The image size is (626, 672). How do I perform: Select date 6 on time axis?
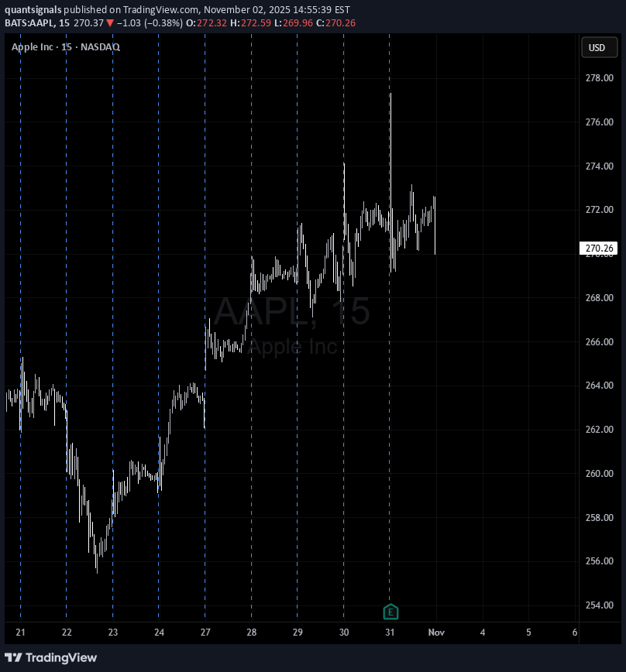pos(574,633)
